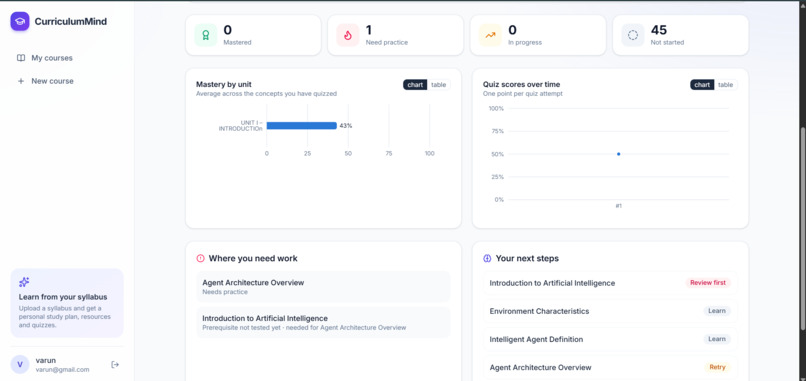806x381 pixels.
Task: Open Agent Architecture Overview in next steps
Action: [610, 367]
